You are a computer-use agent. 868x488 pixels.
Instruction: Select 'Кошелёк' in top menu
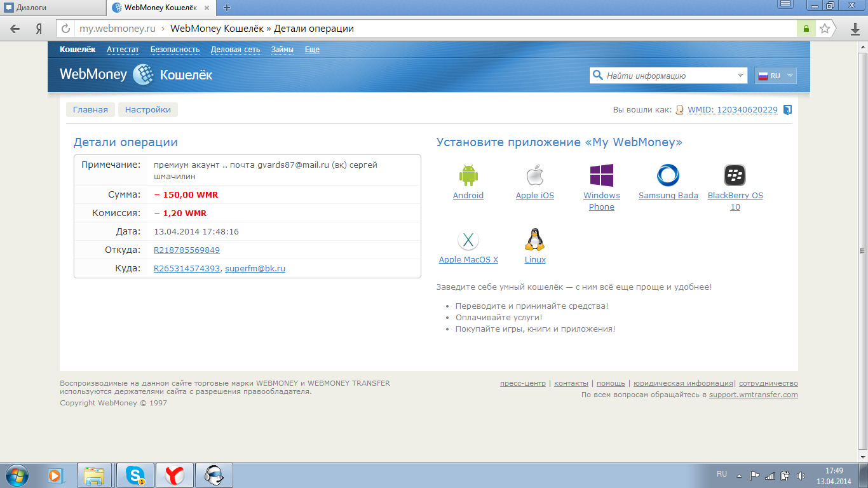coord(78,50)
